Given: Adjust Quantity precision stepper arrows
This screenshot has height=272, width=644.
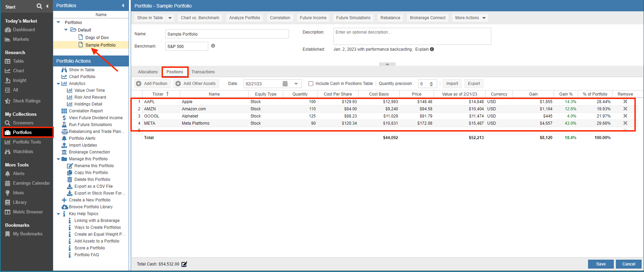Looking at the screenshot, I should point(431,84).
